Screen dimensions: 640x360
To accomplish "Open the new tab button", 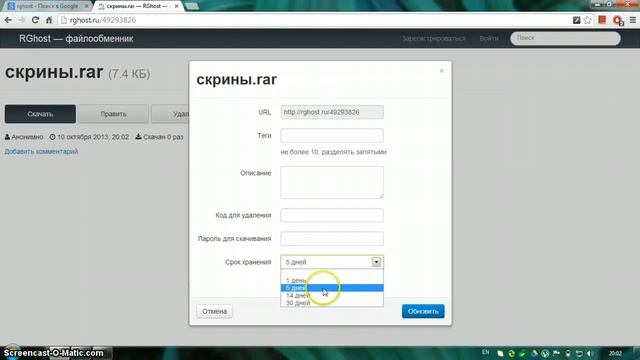I will tap(192, 6).
